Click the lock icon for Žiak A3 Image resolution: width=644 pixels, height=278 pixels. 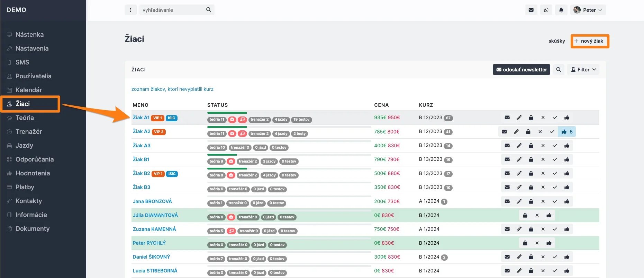(531, 146)
